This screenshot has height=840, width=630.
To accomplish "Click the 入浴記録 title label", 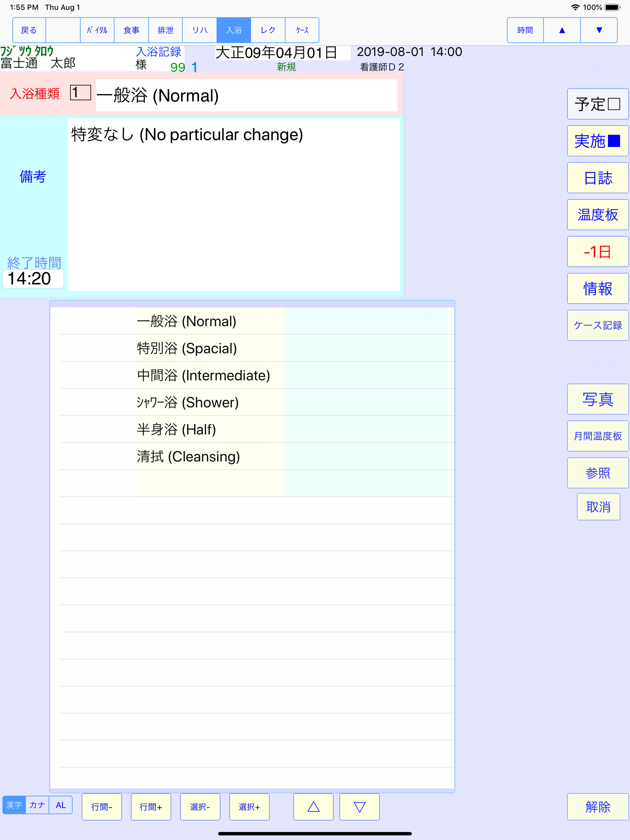I will tap(159, 51).
